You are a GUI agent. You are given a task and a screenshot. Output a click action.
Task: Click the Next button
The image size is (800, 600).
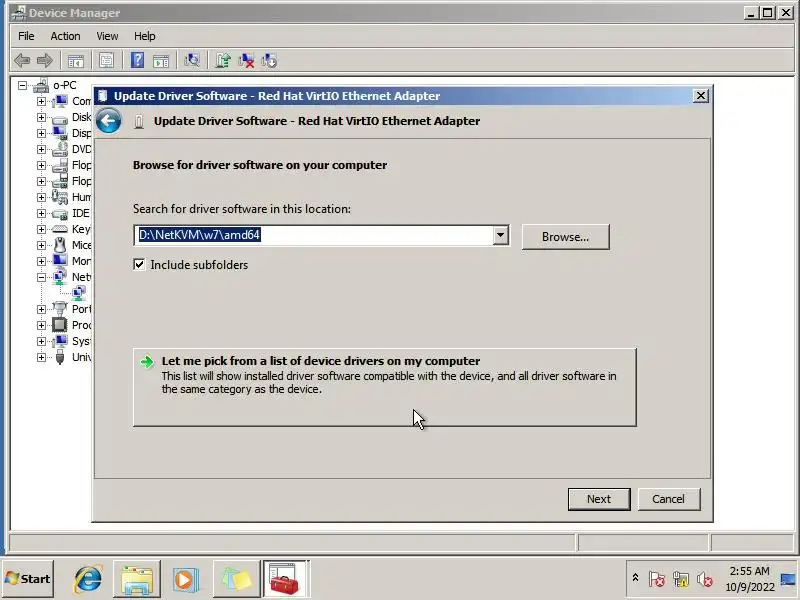[599, 499]
